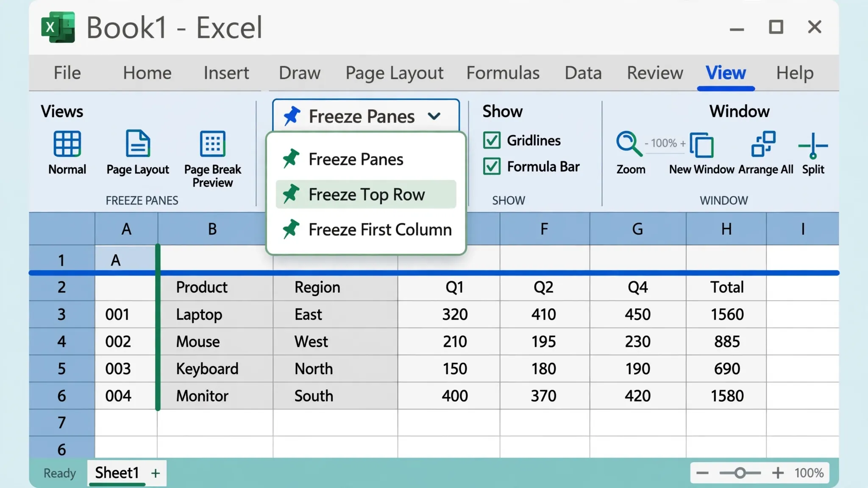This screenshot has width=868, height=488.
Task: Open a New Window
Action: pyautogui.click(x=702, y=145)
